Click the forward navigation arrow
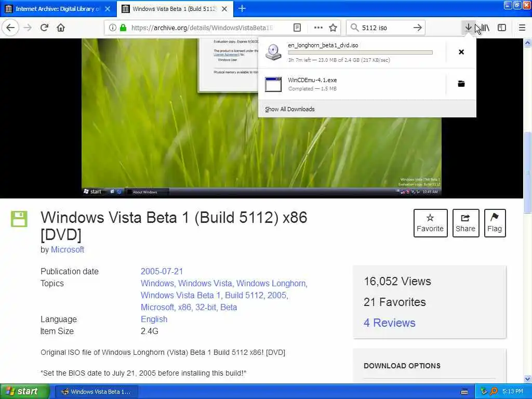 tap(28, 28)
